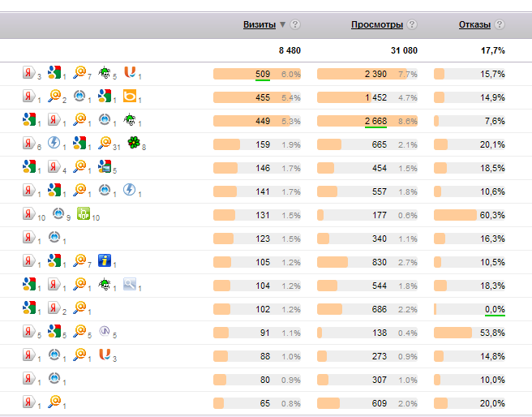Click the Yandex icon in the 509 visits row

[29, 72]
